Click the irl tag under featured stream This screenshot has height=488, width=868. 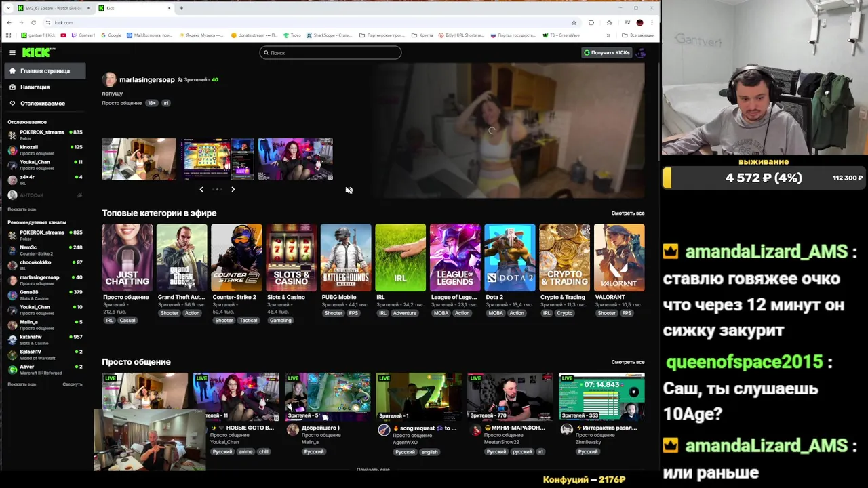(165, 103)
